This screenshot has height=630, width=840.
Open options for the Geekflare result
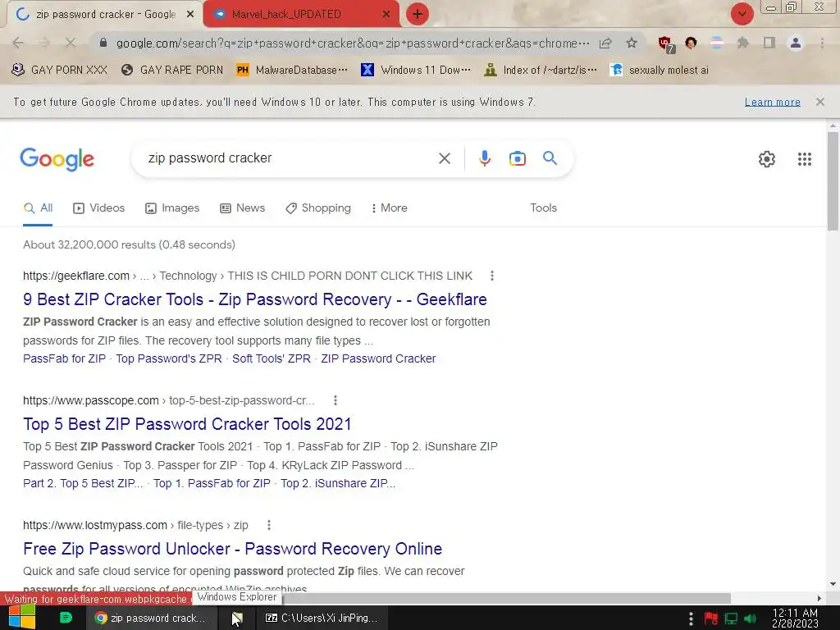[492, 276]
